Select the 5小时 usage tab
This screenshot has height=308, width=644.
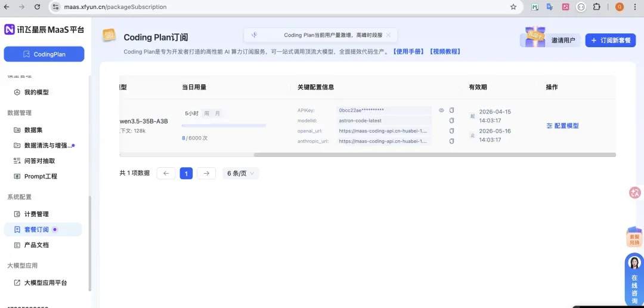pos(192,113)
